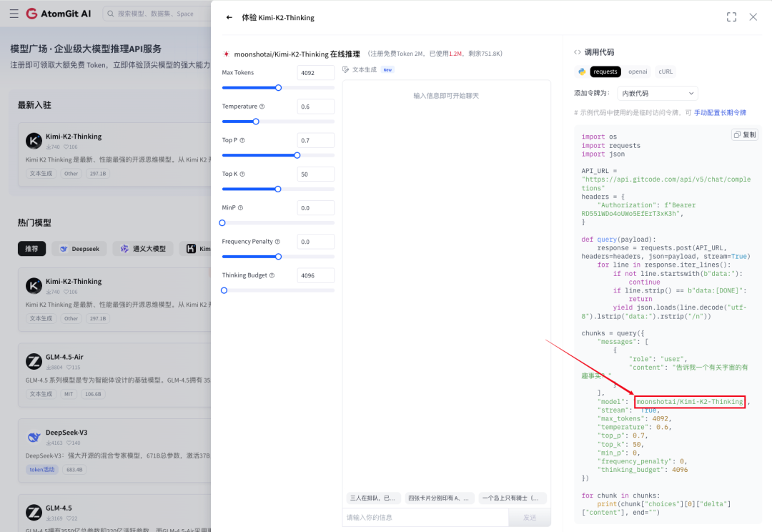
Task: Adjust the Frequency Penalty slider handle
Action: coord(278,257)
